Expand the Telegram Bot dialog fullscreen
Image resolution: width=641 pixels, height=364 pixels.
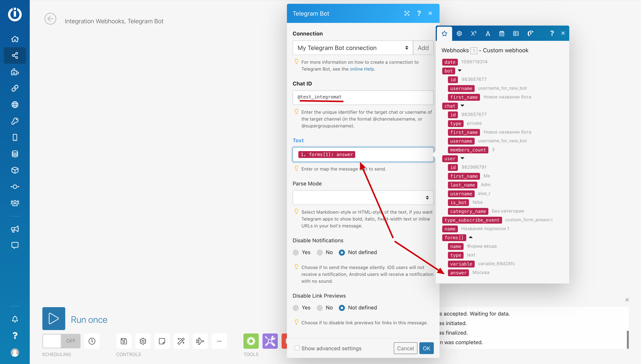pyautogui.click(x=407, y=14)
